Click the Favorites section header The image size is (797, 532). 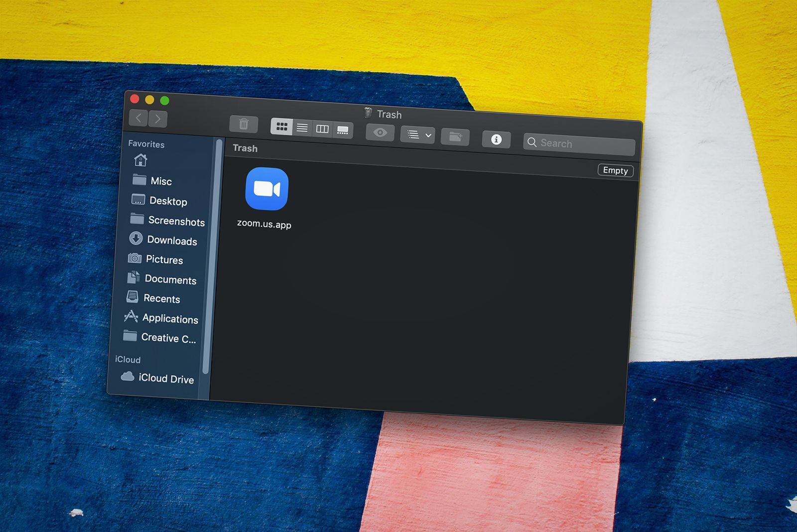click(146, 144)
